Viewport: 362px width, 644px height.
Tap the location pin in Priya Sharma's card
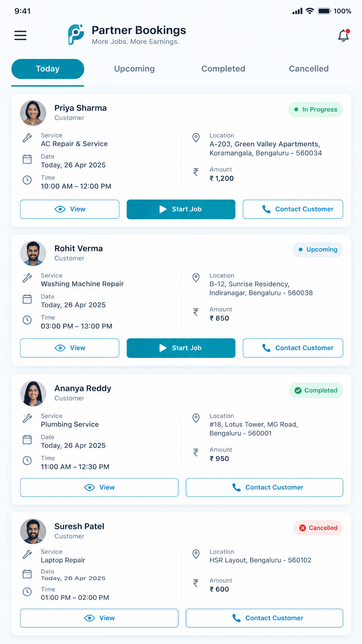point(196,138)
